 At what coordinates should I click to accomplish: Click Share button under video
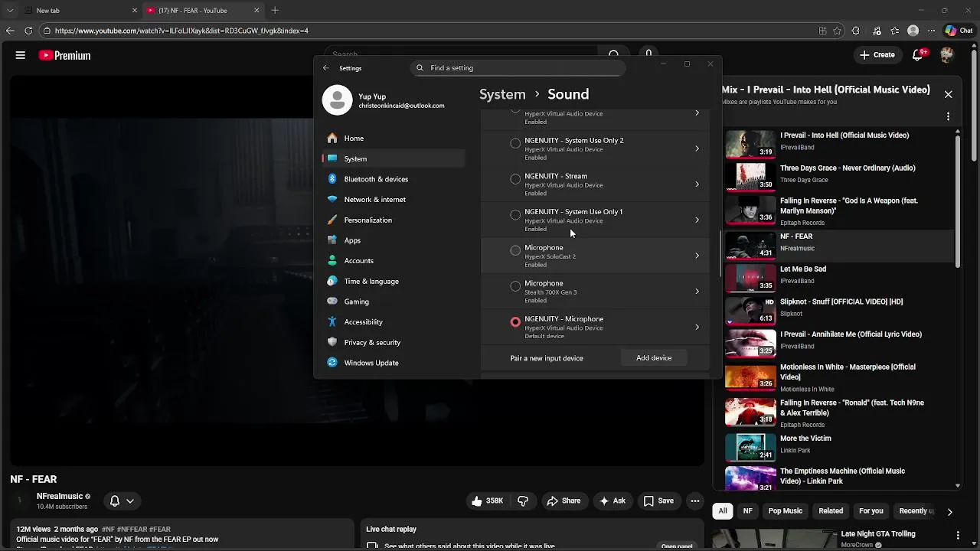pos(563,500)
